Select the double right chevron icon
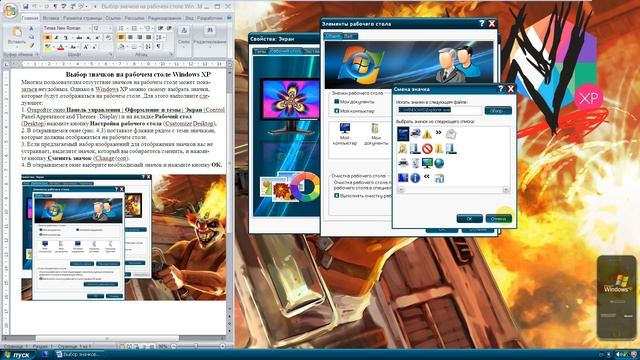This screenshot has height=360, width=640. (x=439, y=133)
